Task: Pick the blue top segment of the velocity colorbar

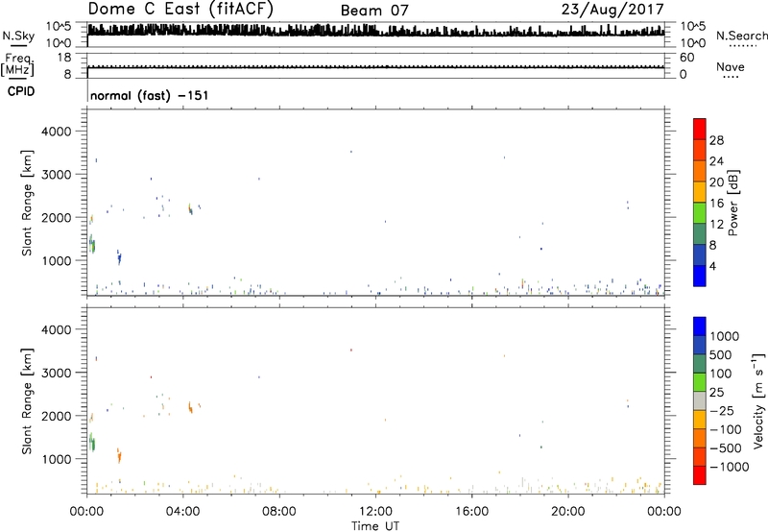Action: (x=700, y=326)
